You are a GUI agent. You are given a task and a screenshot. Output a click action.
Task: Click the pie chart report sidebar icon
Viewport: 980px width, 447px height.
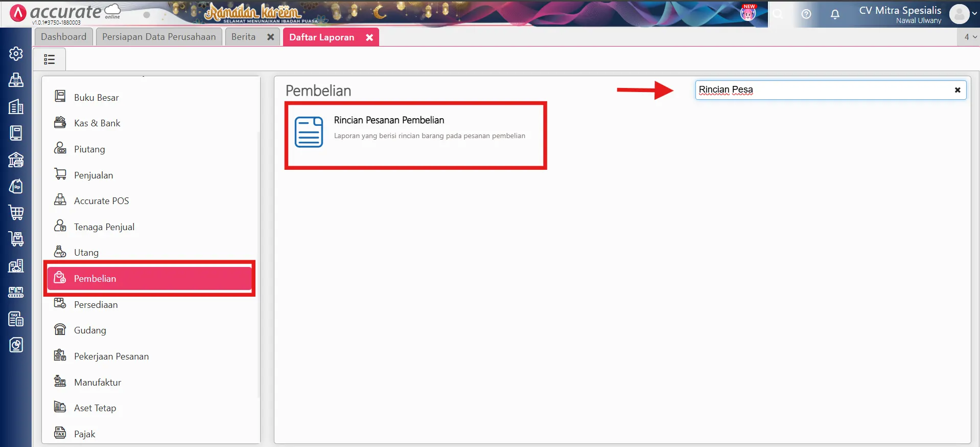16,345
